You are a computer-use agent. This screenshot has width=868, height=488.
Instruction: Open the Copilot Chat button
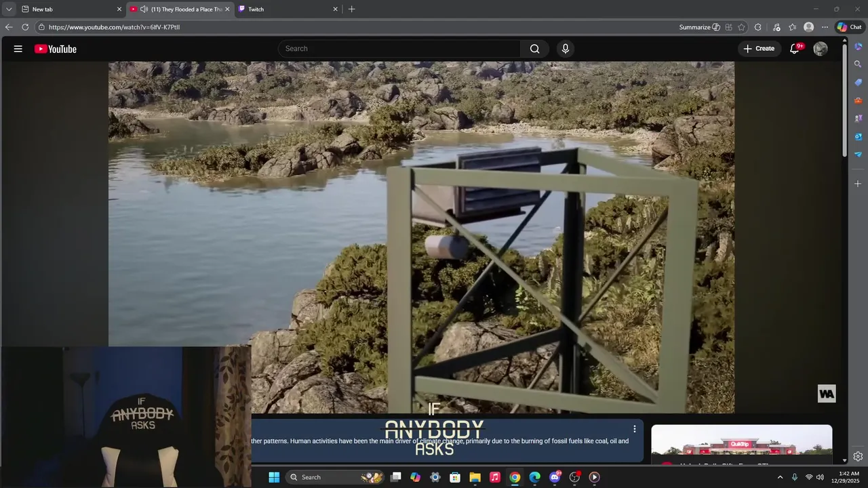pos(850,27)
